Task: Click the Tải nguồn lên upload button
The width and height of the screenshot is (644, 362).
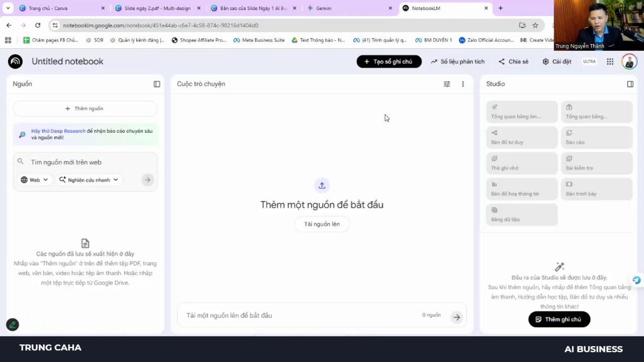Action: pos(322,224)
